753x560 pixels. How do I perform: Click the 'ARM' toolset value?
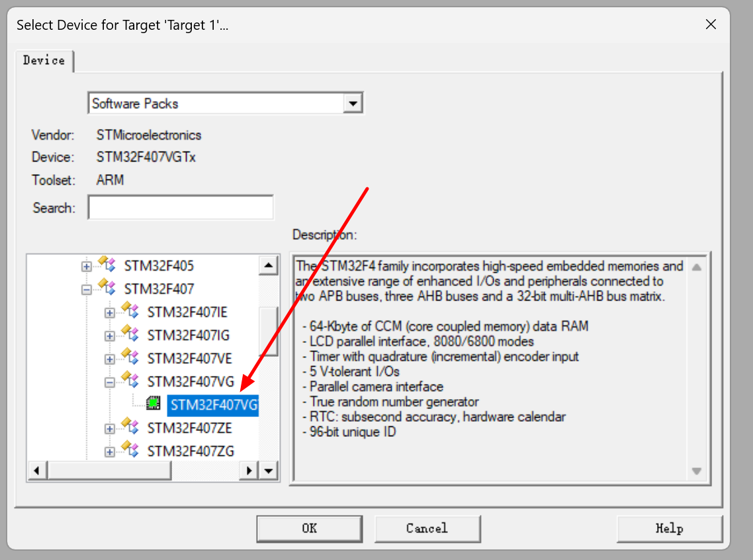[x=110, y=180]
